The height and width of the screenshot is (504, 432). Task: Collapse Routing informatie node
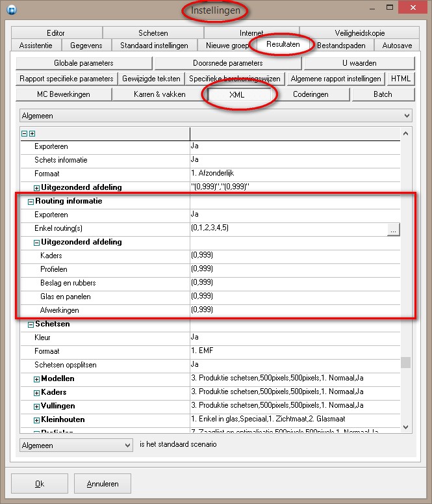tap(31, 202)
